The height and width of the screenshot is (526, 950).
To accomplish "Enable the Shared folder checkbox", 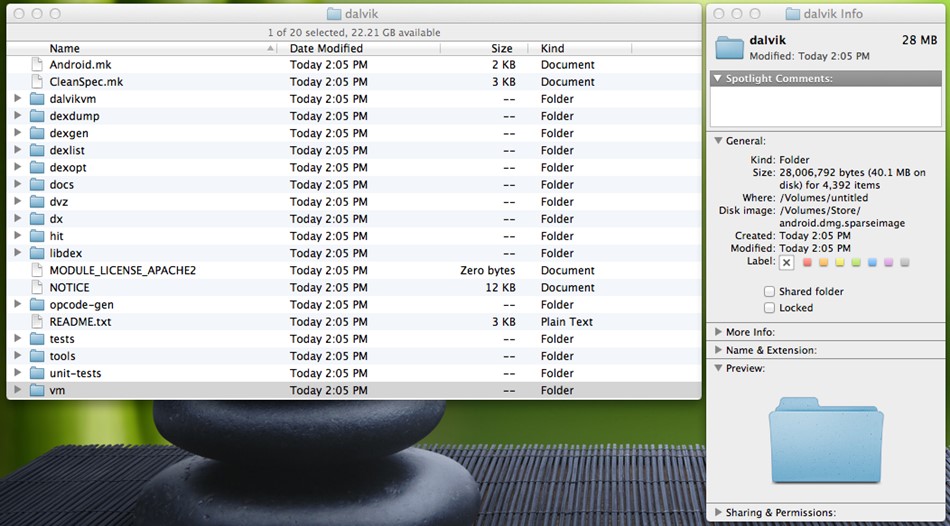I will click(769, 291).
